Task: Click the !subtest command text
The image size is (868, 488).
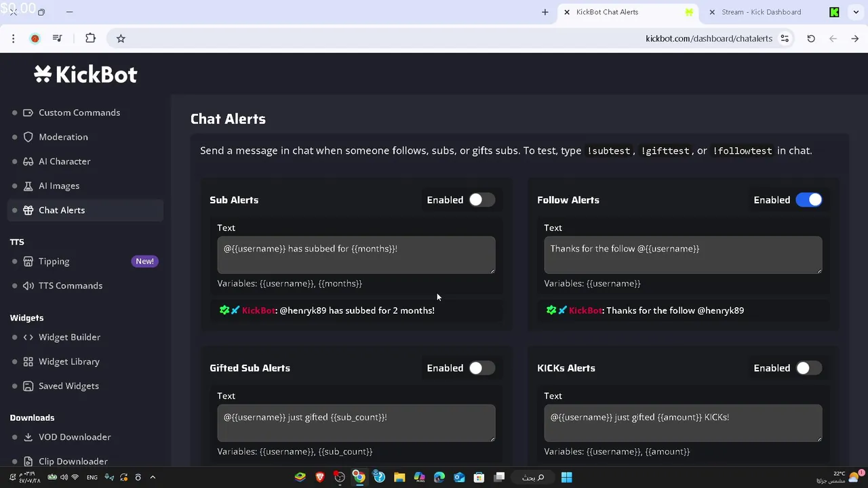Action: 609,151
